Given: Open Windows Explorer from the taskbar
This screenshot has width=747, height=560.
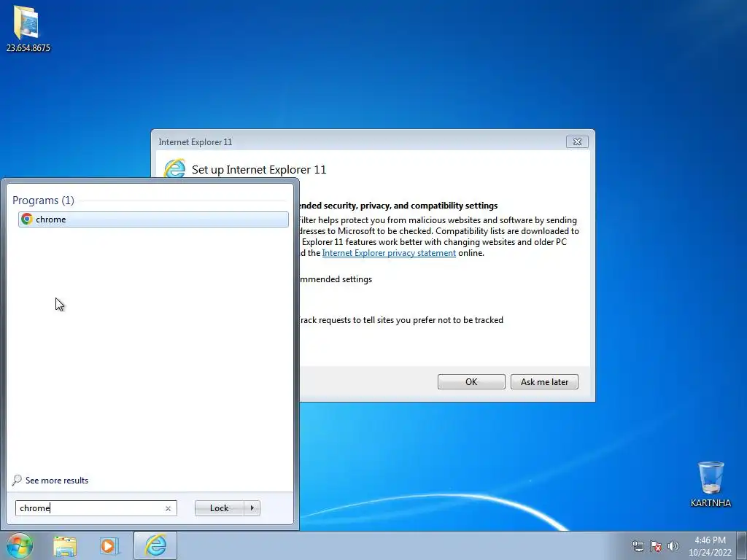Looking at the screenshot, I should pyautogui.click(x=65, y=546).
